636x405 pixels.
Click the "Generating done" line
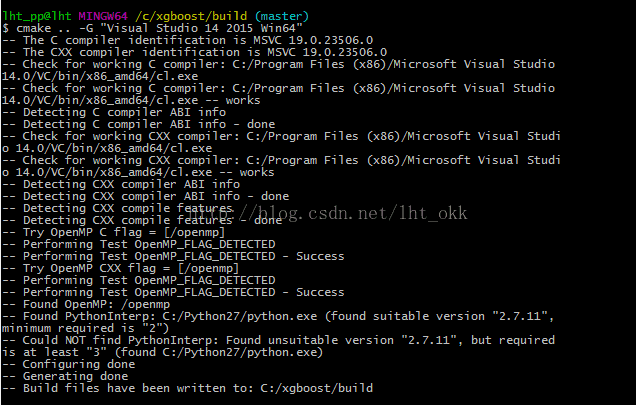65,376
